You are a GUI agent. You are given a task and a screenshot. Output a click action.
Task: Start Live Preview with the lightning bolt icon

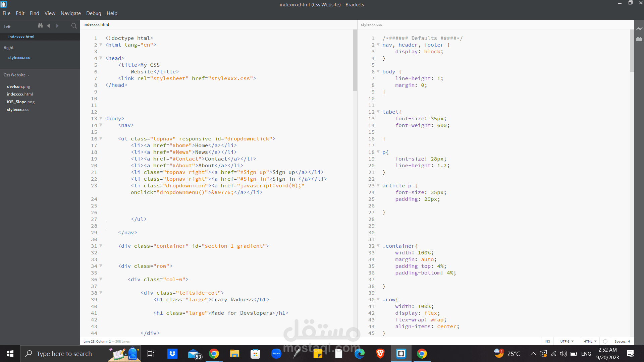click(x=639, y=29)
